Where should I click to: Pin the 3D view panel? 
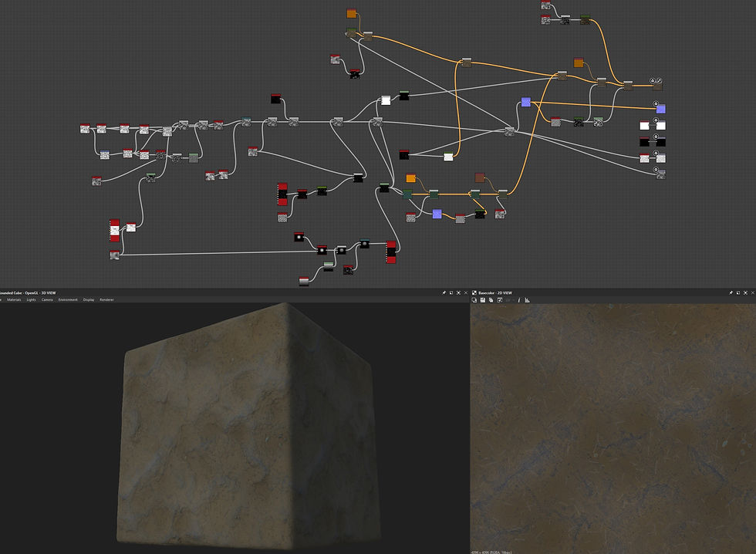point(444,292)
